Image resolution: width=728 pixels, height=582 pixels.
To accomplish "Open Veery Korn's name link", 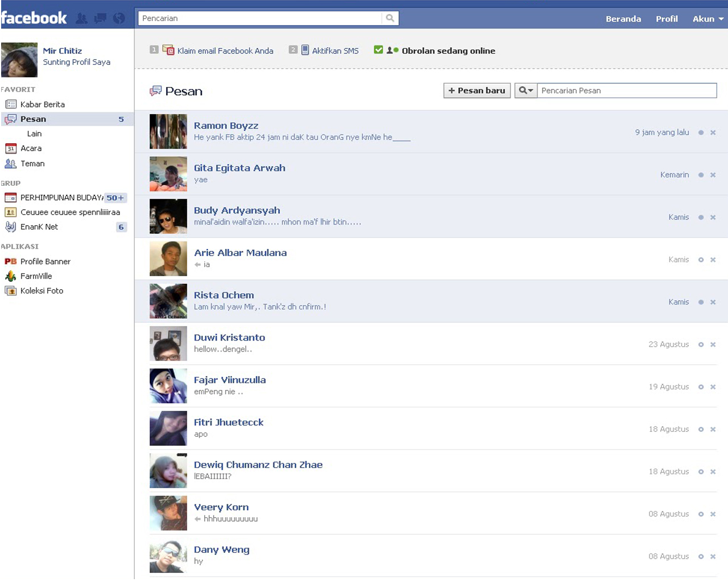I will [221, 507].
